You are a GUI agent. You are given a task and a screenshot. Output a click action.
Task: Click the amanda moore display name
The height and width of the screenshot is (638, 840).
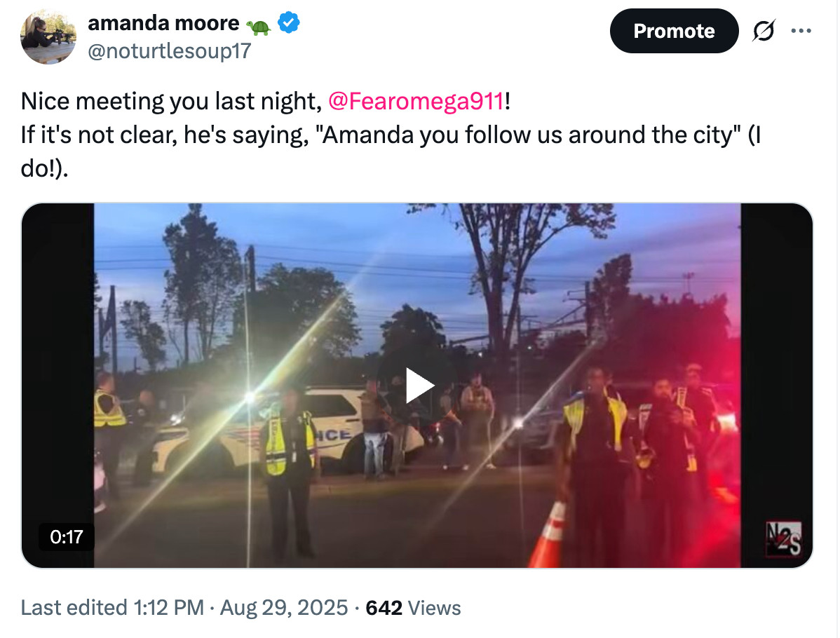pyautogui.click(x=163, y=23)
